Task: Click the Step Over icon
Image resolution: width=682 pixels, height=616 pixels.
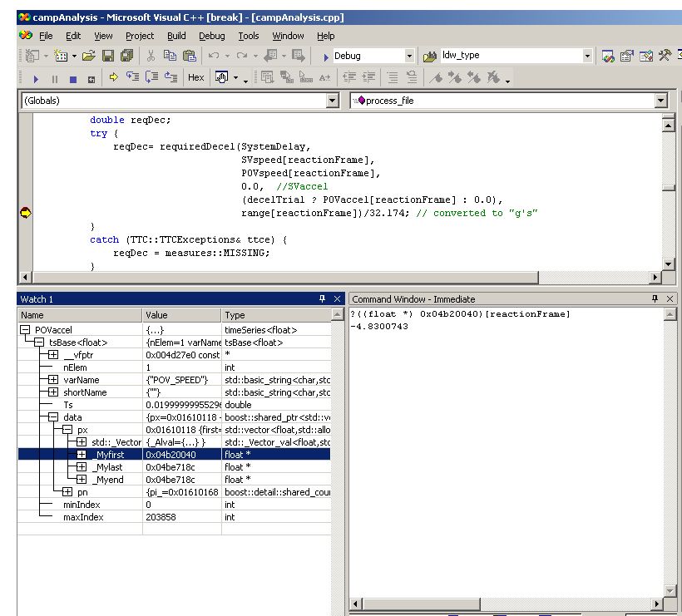Action: [x=152, y=77]
